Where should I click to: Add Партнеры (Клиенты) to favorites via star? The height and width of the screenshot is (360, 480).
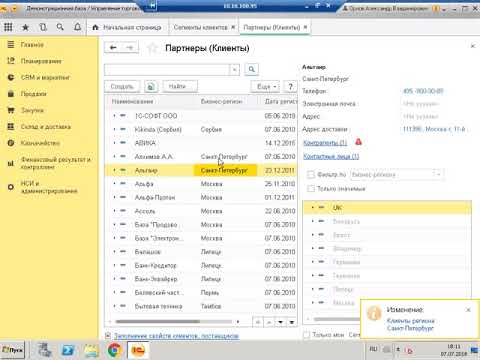pyautogui.click(x=152, y=48)
